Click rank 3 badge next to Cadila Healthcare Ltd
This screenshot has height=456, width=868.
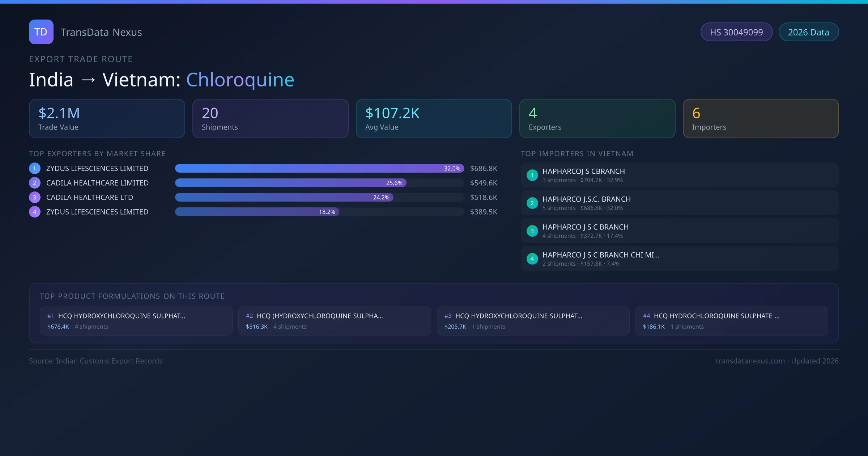tap(34, 197)
